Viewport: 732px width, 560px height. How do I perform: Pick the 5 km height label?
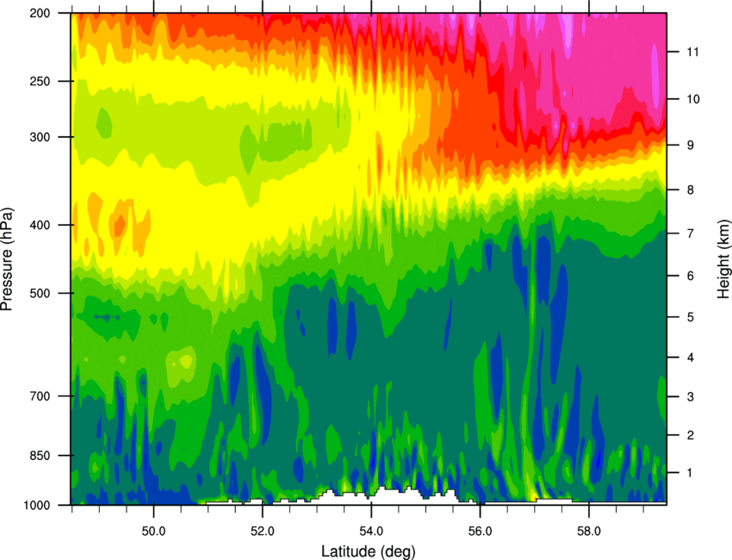pyautogui.click(x=691, y=317)
